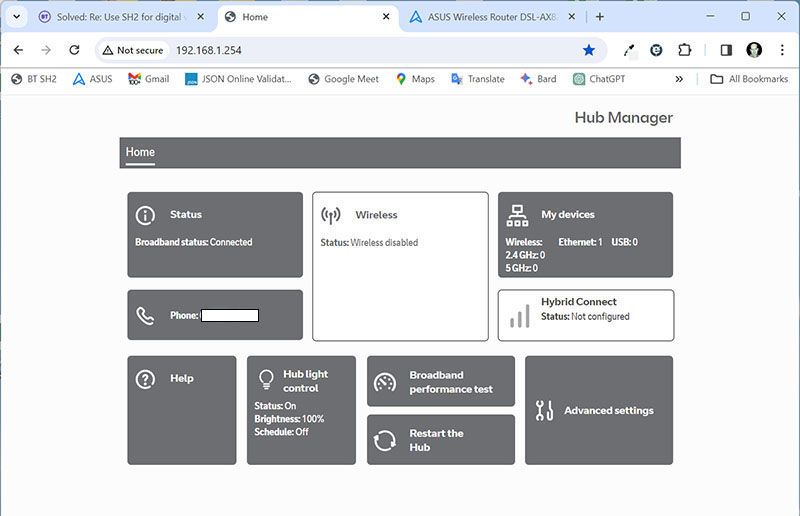
Task: Click the Phone handset icon
Action: (146, 316)
